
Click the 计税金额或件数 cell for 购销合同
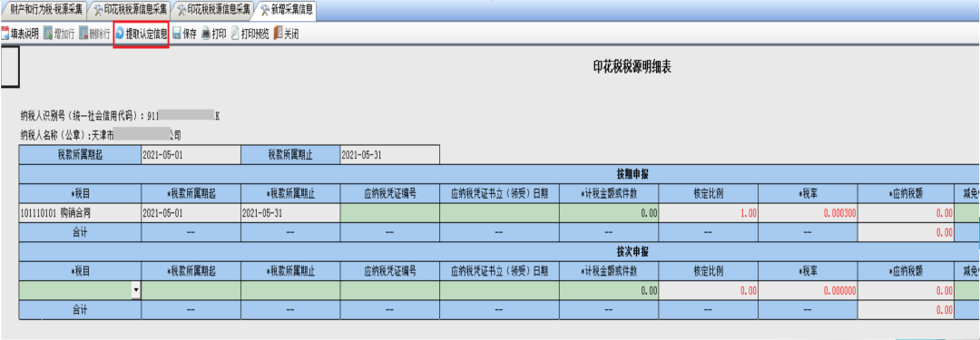610,212
